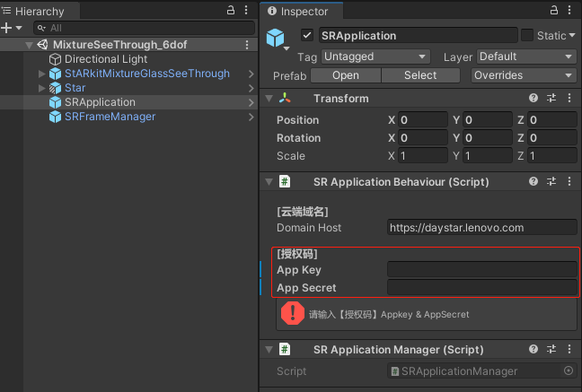Open the Layer dropdown showing Default
The image size is (582, 392).
pyautogui.click(x=526, y=57)
